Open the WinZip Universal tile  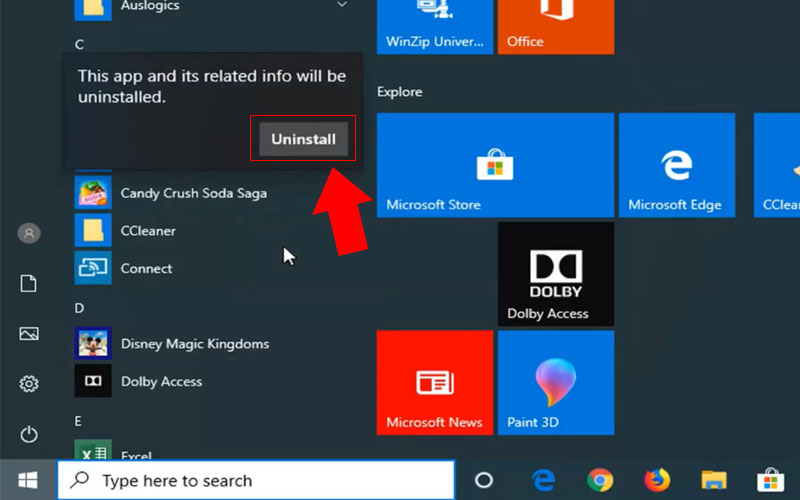(x=435, y=27)
